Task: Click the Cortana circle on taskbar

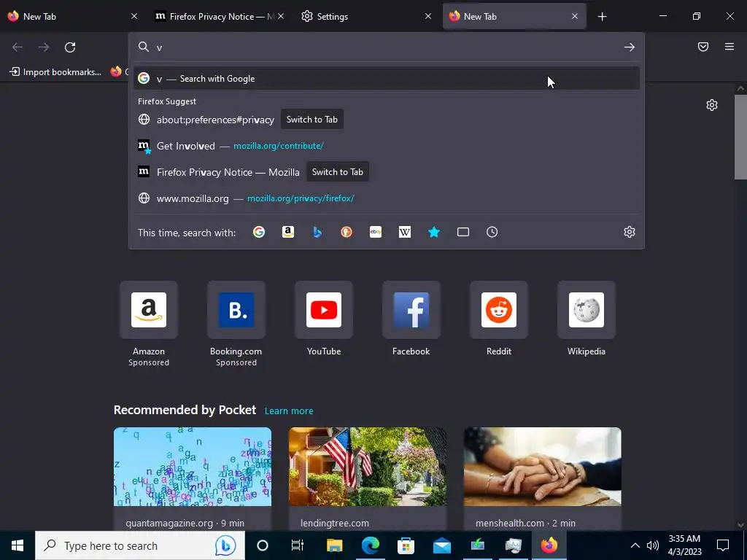Action: point(263,545)
